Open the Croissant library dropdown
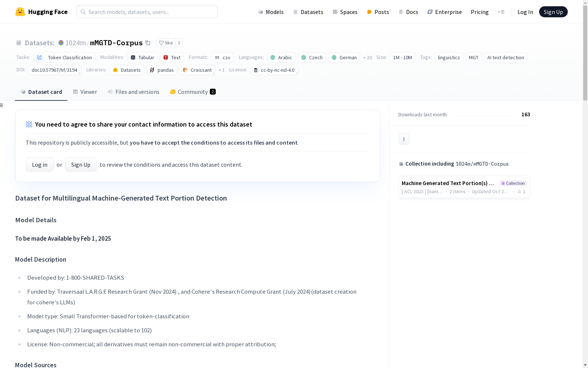 coord(197,70)
